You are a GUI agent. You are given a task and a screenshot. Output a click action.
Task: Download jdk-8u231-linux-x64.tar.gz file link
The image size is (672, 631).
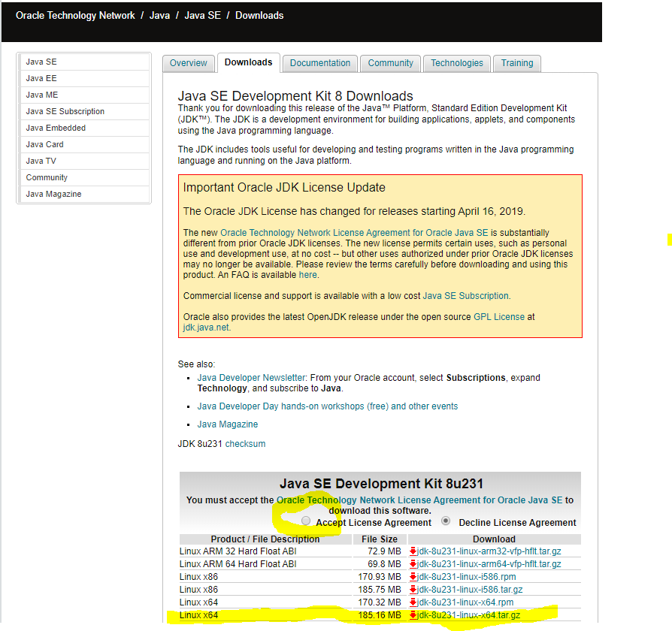pos(469,615)
